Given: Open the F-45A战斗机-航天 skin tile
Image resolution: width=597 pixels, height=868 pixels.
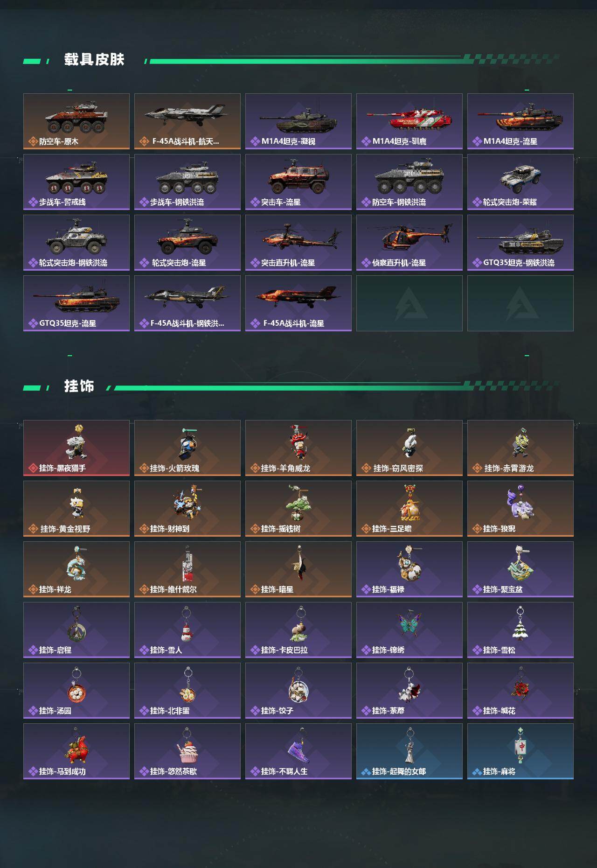Looking at the screenshot, I should coord(187,121).
